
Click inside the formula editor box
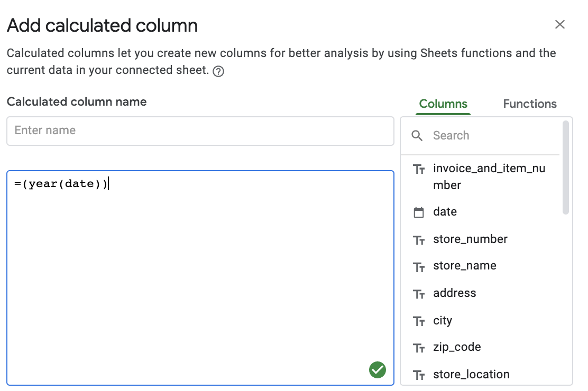(200, 275)
